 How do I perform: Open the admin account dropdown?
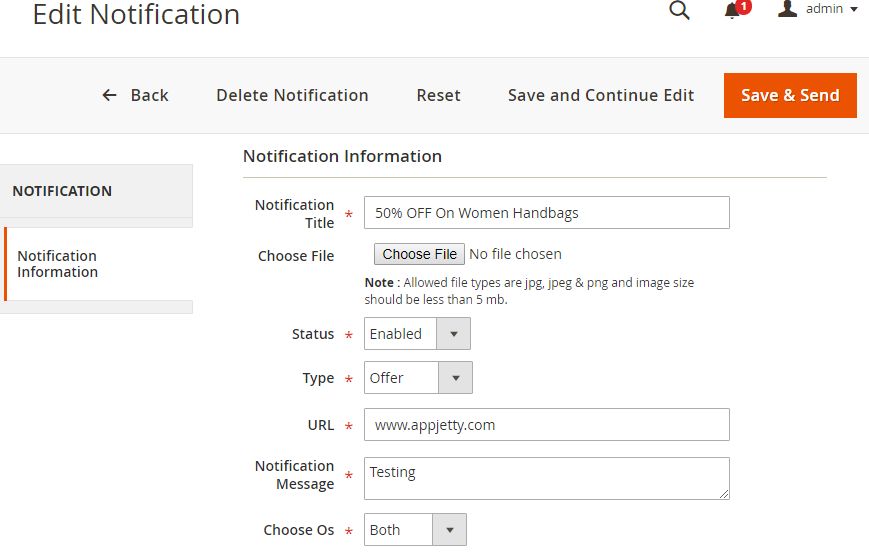point(832,9)
